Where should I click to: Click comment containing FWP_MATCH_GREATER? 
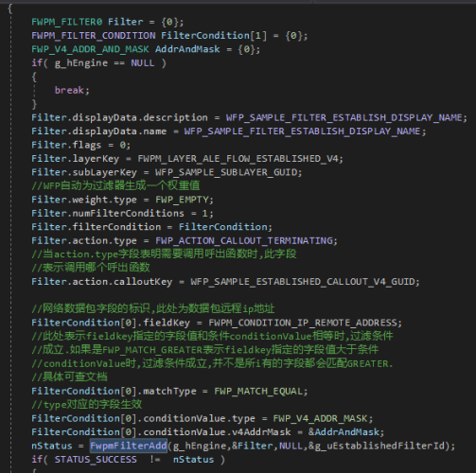pyautogui.click(x=205, y=350)
